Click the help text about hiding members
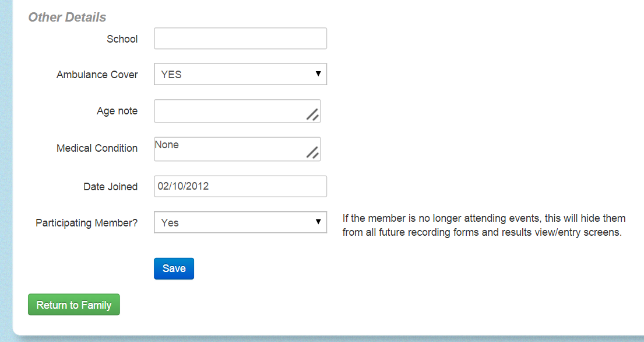 (x=484, y=225)
